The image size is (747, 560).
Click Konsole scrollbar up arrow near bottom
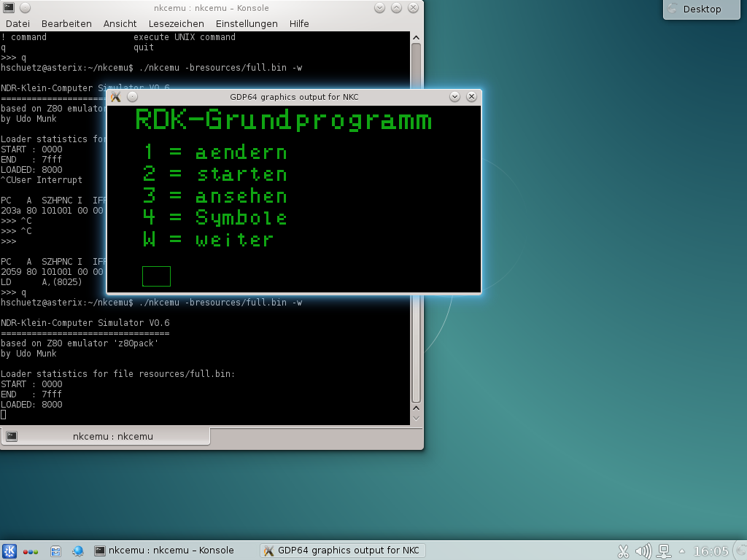coord(416,408)
